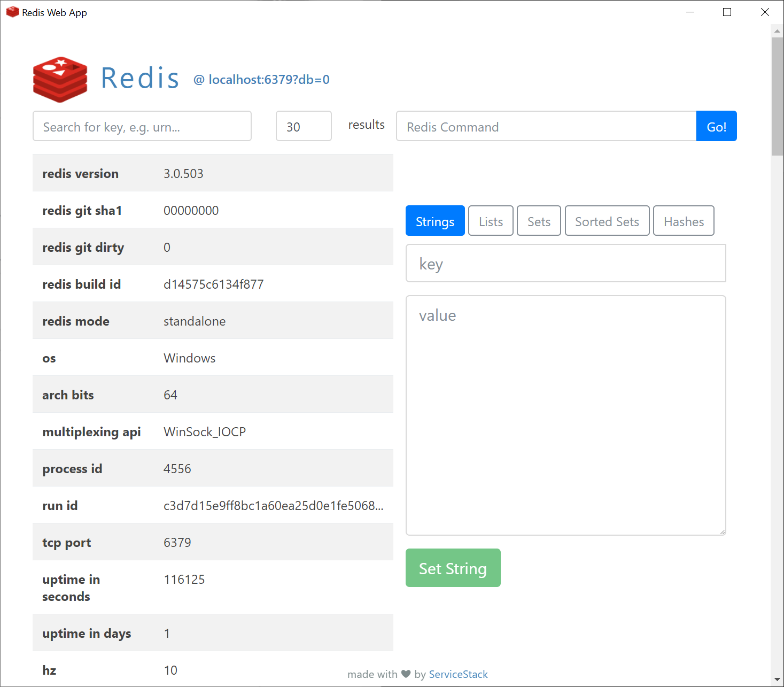
Task: Click the redis build id value d14575c6134f877
Action: pos(213,284)
